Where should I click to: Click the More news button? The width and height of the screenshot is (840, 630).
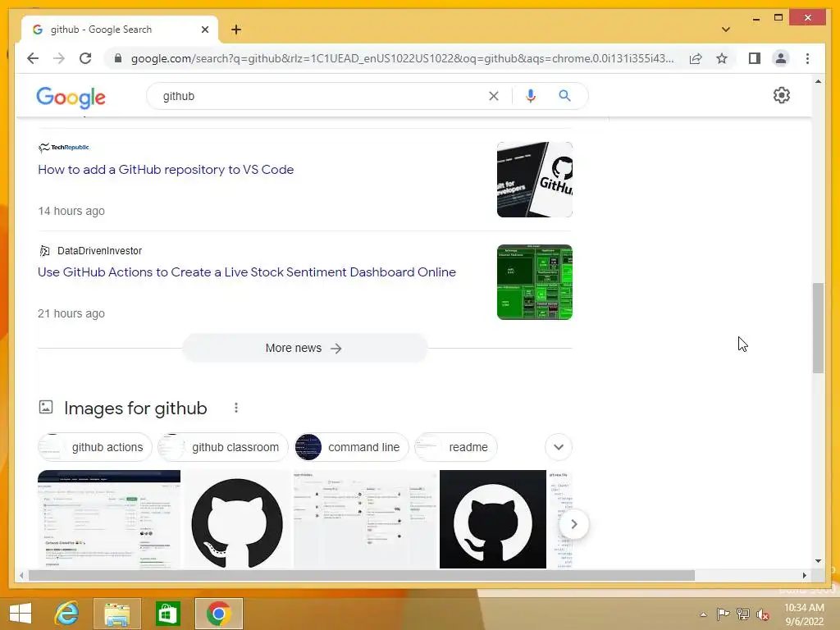[305, 348]
